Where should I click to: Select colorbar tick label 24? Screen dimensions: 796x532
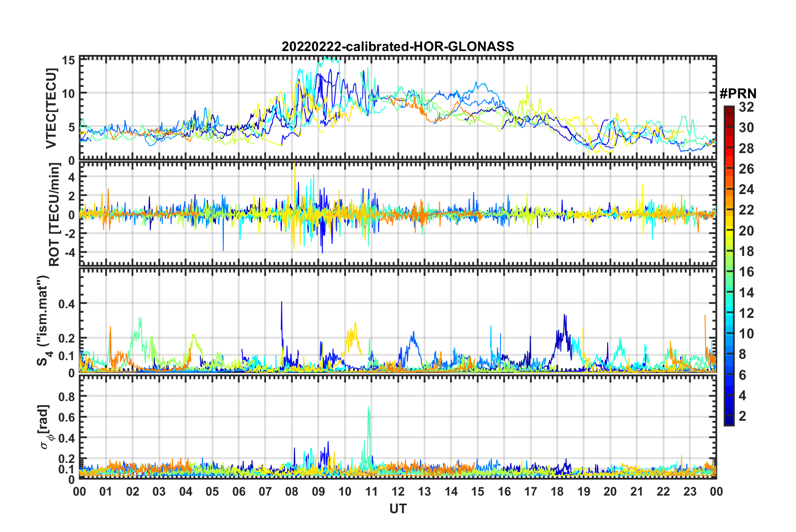pos(746,189)
